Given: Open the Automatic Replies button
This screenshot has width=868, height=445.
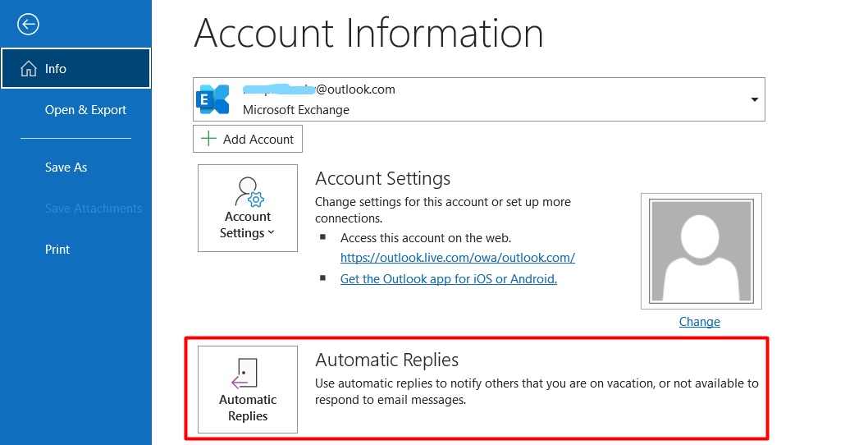Looking at the screenshot, I should tap(248, 390).
